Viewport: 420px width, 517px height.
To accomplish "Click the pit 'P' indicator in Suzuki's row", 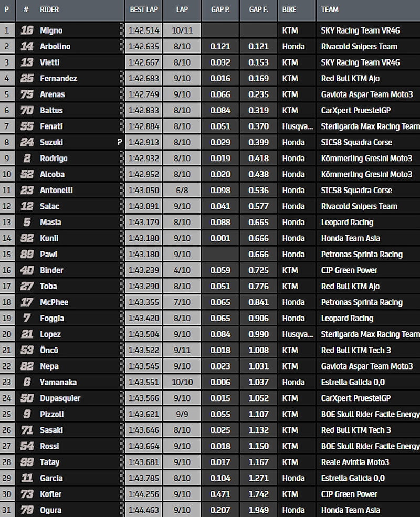I will point(119,142).
